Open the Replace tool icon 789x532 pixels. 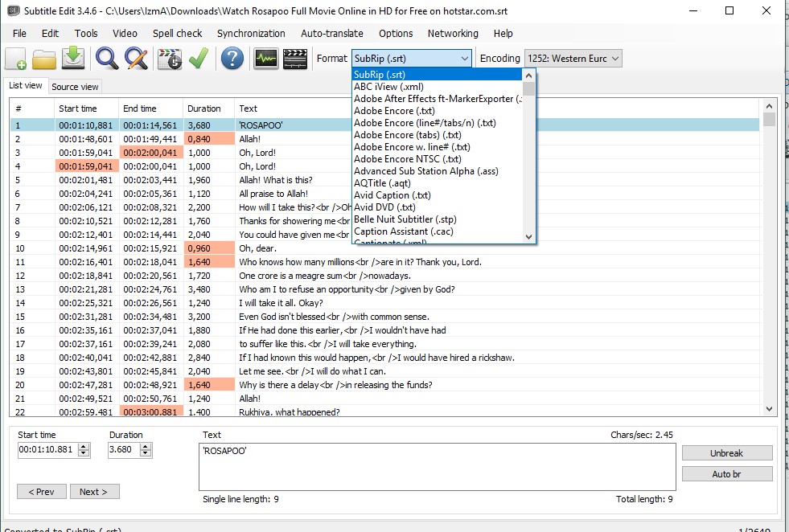(x=136, y=59)
